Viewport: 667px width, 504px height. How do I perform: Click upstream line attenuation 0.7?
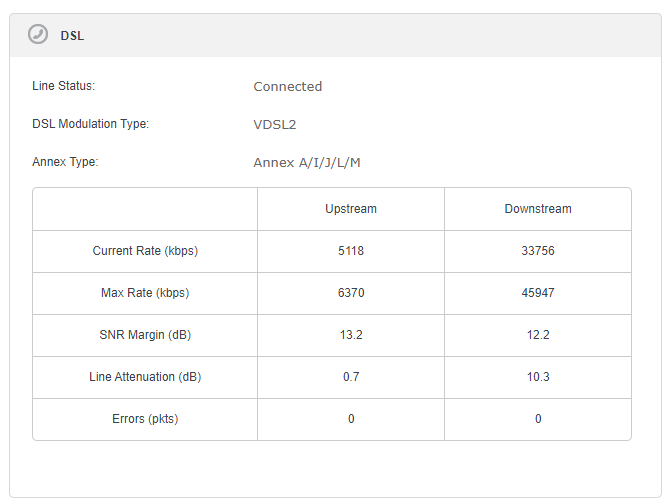[351, 377]
